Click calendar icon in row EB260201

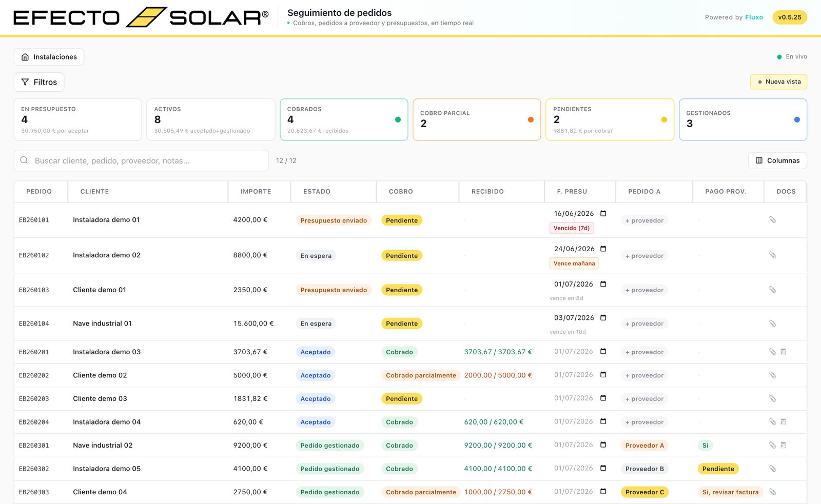tap(603, 351)
